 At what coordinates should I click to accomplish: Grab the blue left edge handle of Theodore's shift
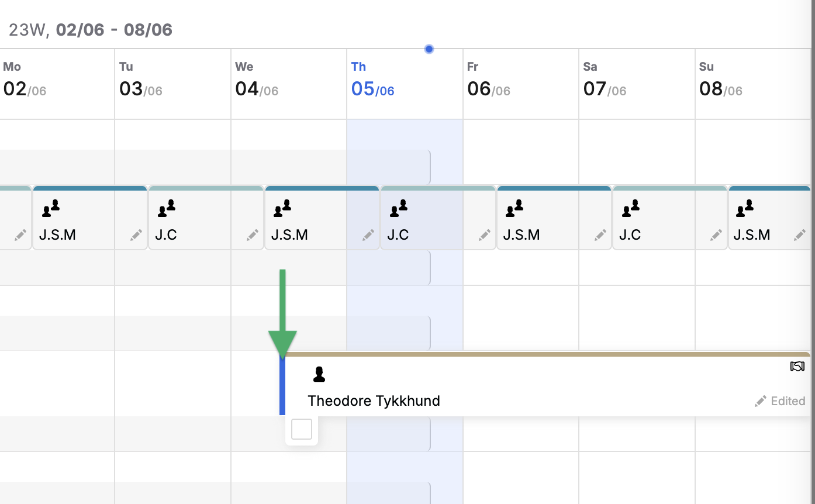pyautogui.click(x=282, y=386)
